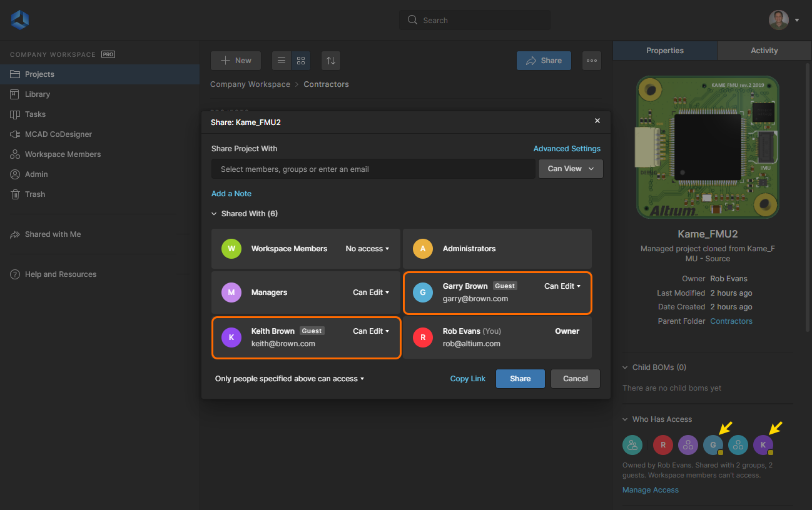This screenshot has height=510, width=812.
Task: Click the first teal group access avatar
Action: [x=632, y=445]
